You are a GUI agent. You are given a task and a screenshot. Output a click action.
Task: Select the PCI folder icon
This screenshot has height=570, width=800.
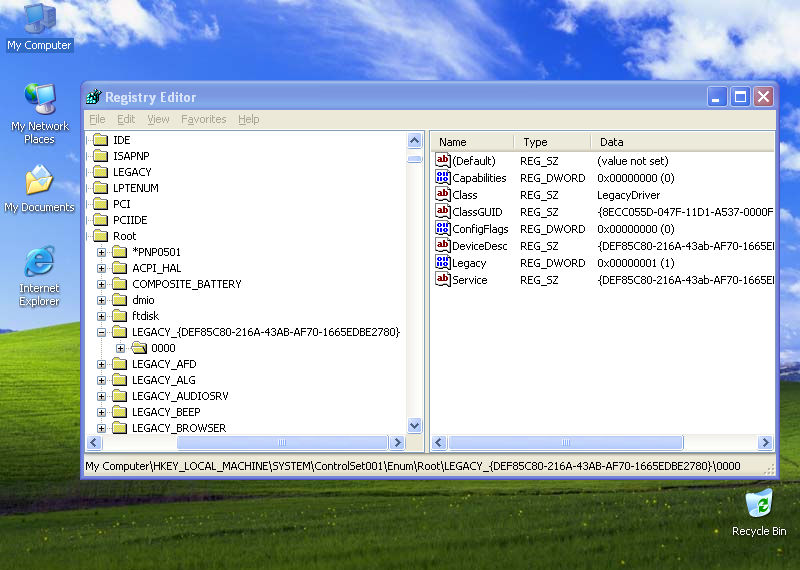tap(101, 204)
